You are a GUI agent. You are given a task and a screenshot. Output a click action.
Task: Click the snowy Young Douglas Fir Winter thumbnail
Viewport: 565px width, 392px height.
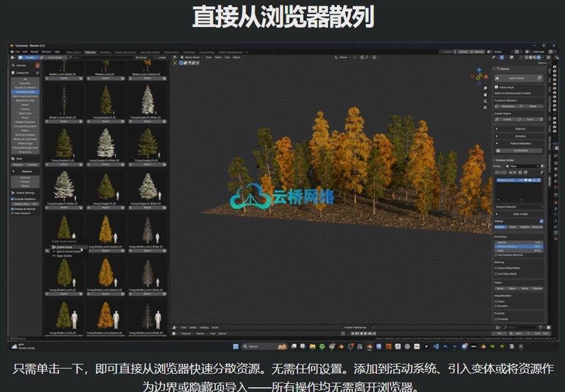106,143
